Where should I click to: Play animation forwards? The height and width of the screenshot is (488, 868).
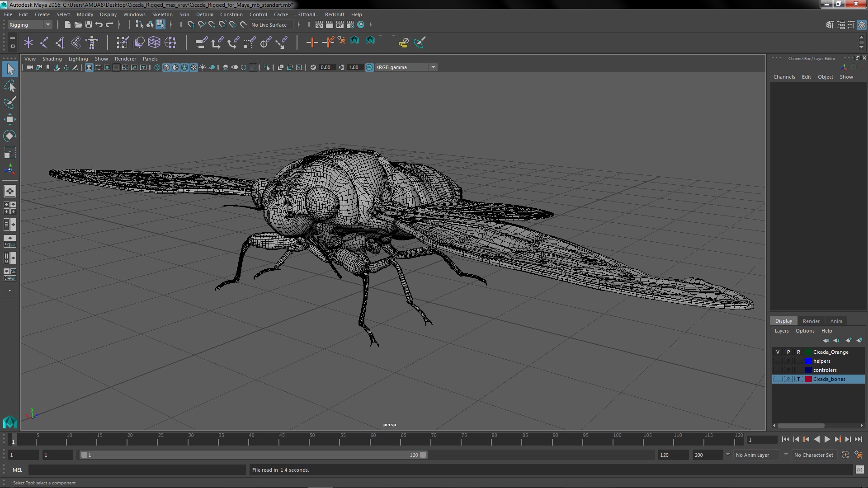click(x=827, y=439)
